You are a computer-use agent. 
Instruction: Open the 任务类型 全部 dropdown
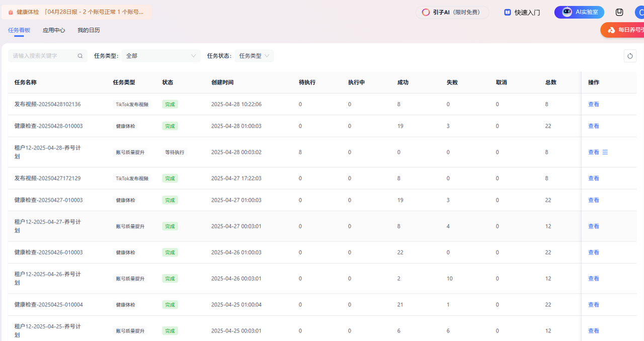pos(161,56)
